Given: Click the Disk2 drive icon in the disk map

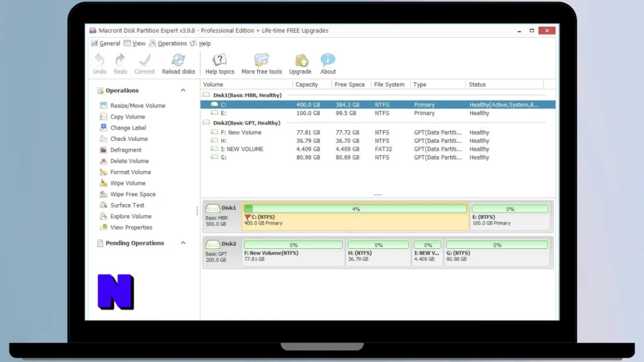Looking at the screenshot, I should 213,244.
